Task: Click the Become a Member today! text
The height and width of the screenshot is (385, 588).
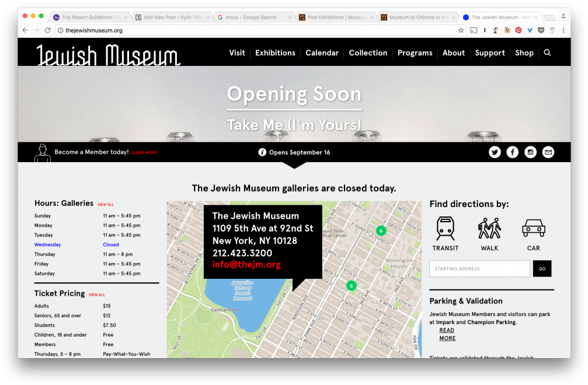Action: pyautogui.click(x=92, y=152)
